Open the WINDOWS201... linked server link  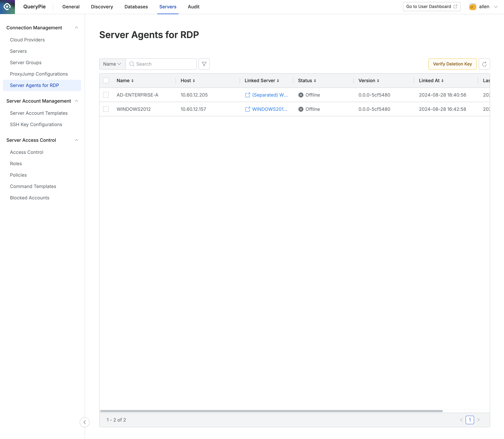pyautogui.click(x=270, y=109)
